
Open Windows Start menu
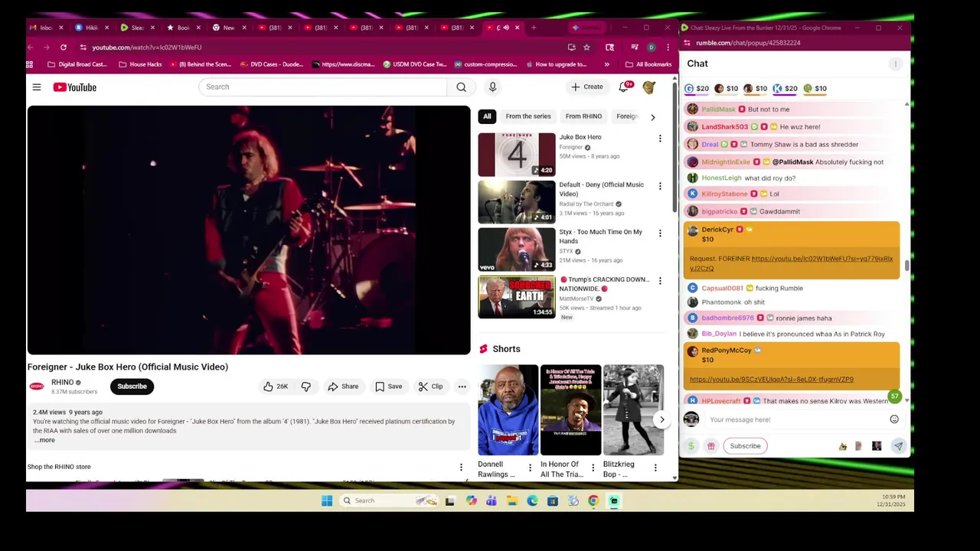coord(327,501)
